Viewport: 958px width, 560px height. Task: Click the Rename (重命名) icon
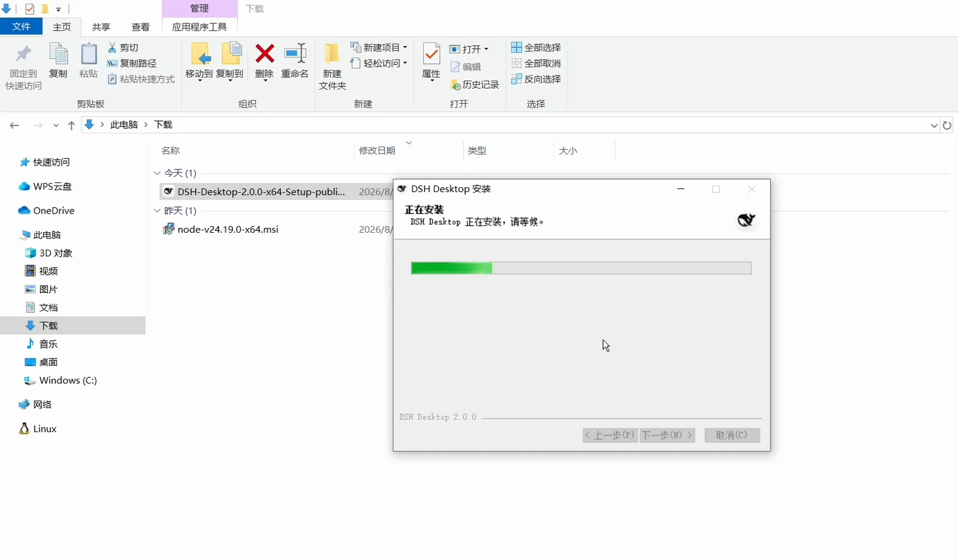[295, 54]
